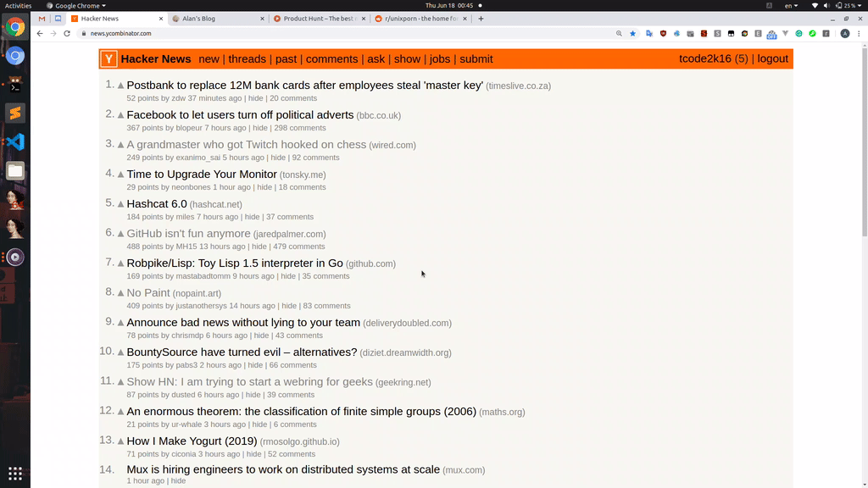The height and width of the screenshot is (488, 868).
Task: Click the '7 hours ago' Hashcat timestamp
Action: pos(218,217)
